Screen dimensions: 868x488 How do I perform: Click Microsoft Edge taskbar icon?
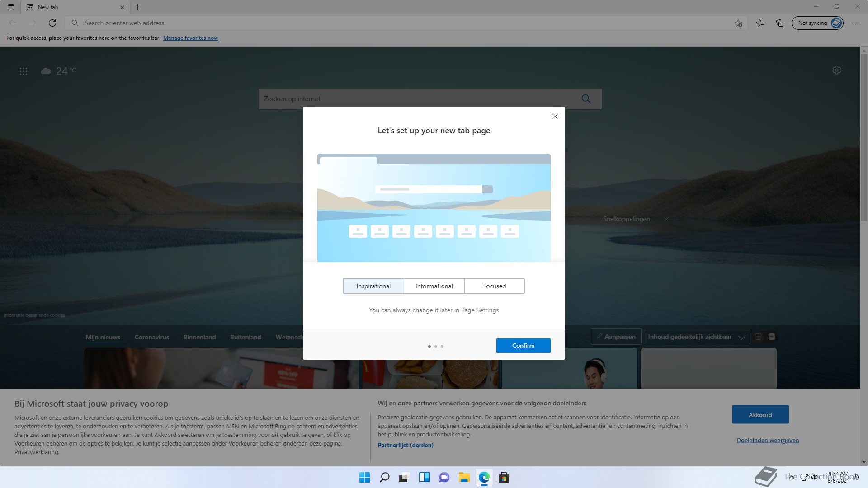[x=484, y=477]
